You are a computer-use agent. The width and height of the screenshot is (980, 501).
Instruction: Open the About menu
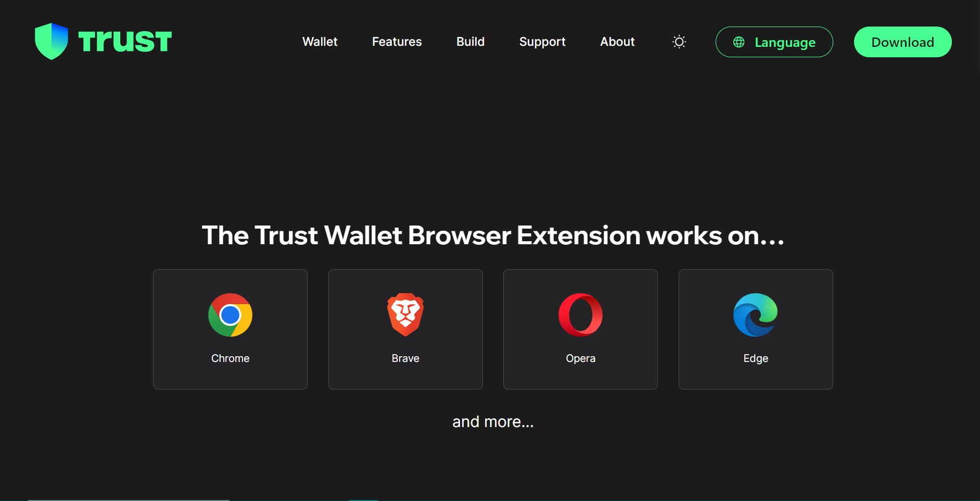click(617, 42)
